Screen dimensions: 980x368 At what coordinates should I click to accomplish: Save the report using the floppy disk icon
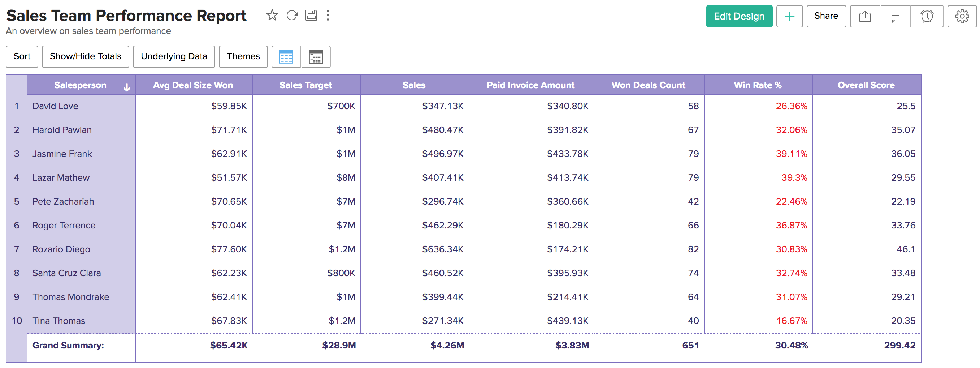[x=311, y=16]
